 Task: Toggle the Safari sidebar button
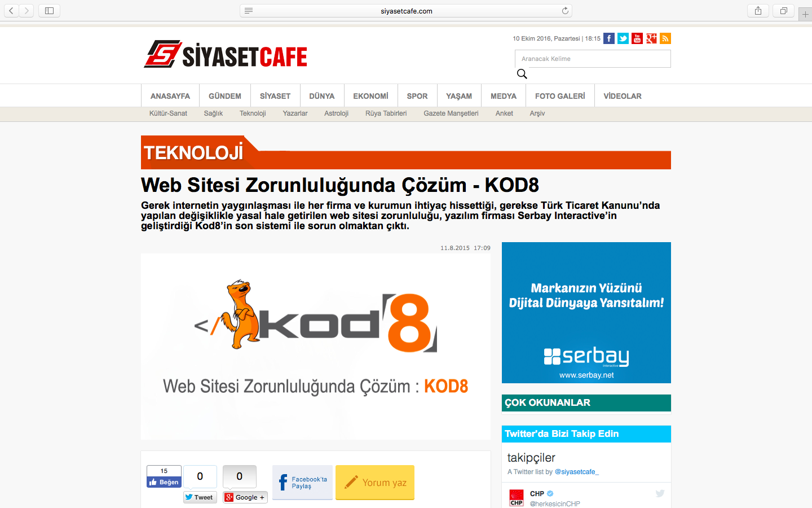click(x=49, y=11)
